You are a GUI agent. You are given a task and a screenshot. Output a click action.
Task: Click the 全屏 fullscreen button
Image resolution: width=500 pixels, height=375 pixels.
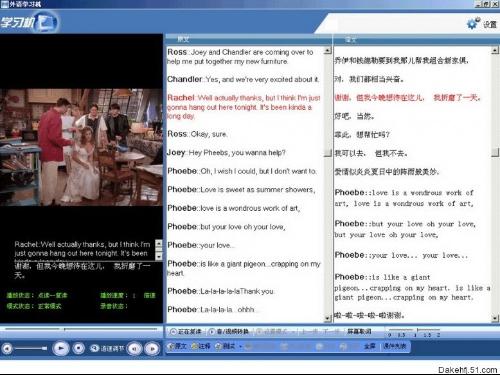[370, 346]
